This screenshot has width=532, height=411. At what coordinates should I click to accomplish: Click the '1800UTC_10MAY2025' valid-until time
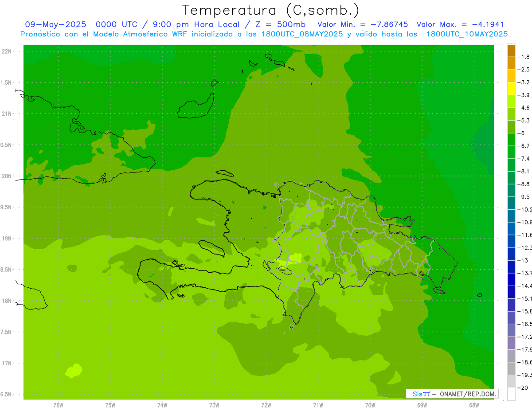467,34
